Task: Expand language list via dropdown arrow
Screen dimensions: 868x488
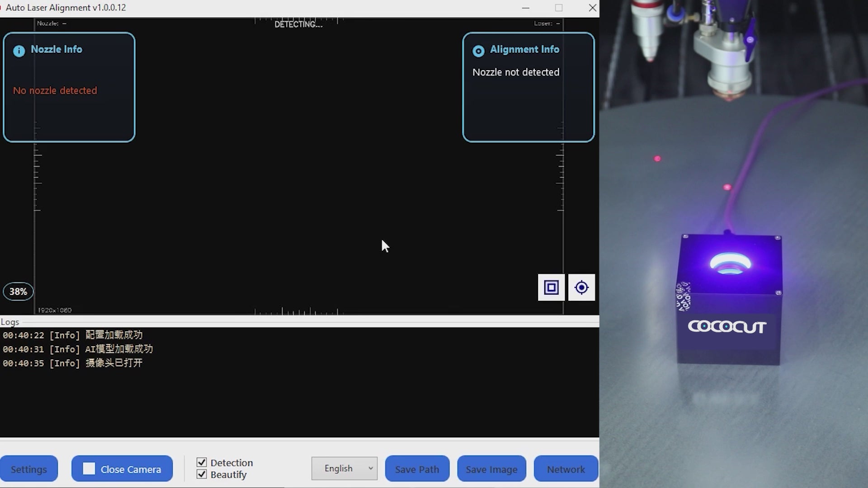Action: [371, 469]
